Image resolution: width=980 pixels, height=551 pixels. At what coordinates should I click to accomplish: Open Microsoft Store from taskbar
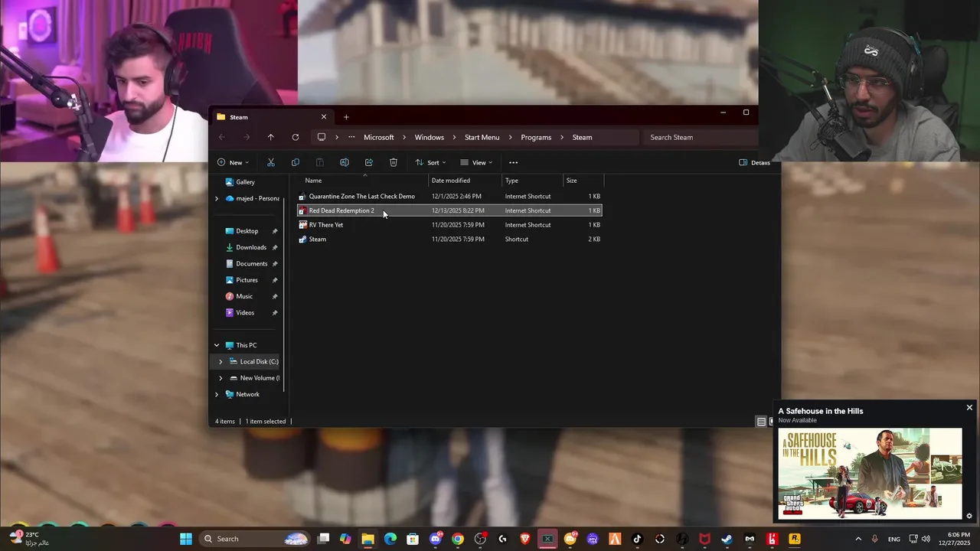[413, 539]
